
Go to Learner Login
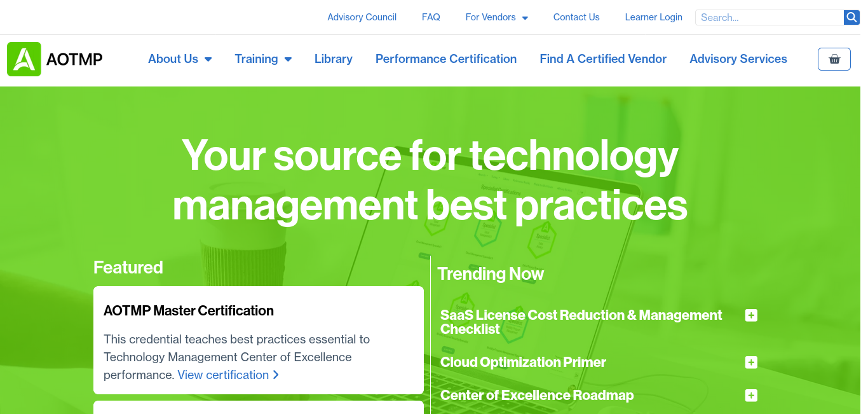(x=654, y=17)
